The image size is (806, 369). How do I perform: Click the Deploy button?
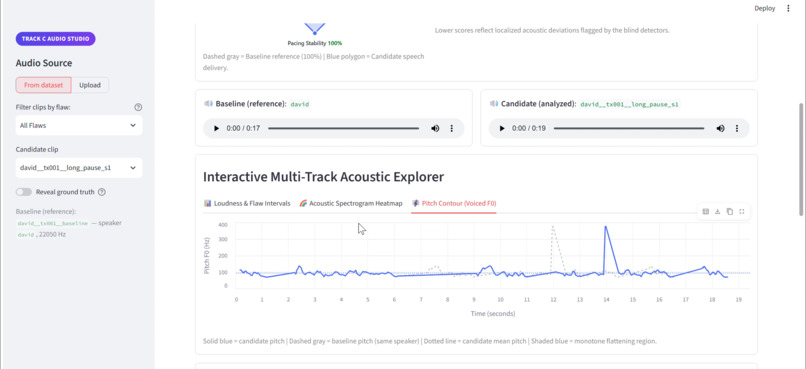tap(764, 8)
